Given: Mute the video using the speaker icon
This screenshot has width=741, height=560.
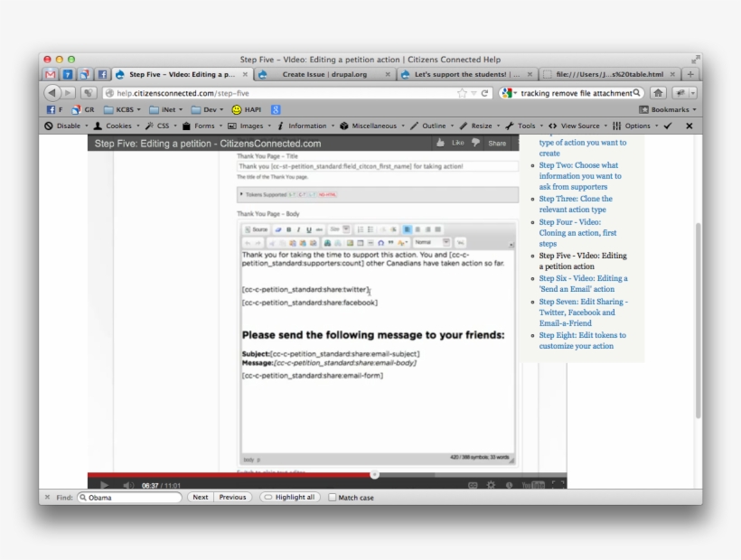Looking at the screenshot, I should (x=127, y=485).
